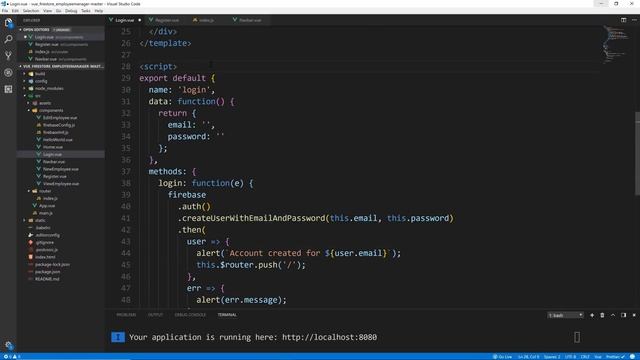Image resolution: width=640 pixels, height=360 pixels.
Task: Maximize terminal panel with chevron up icon
Action: pyautogui.click(x=613, y=315)
